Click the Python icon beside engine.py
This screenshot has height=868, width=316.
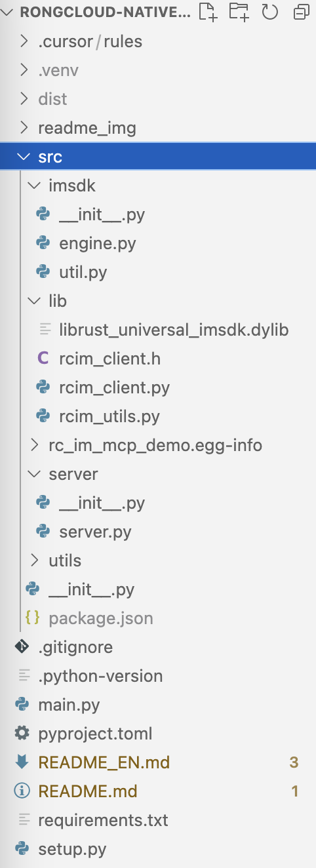pyautogui.click(x=43, y=243)
